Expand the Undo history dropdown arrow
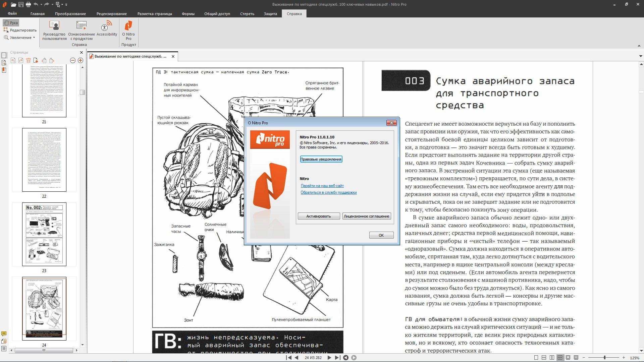Screen dimensions: 644x362 click(x=41, y=4)
